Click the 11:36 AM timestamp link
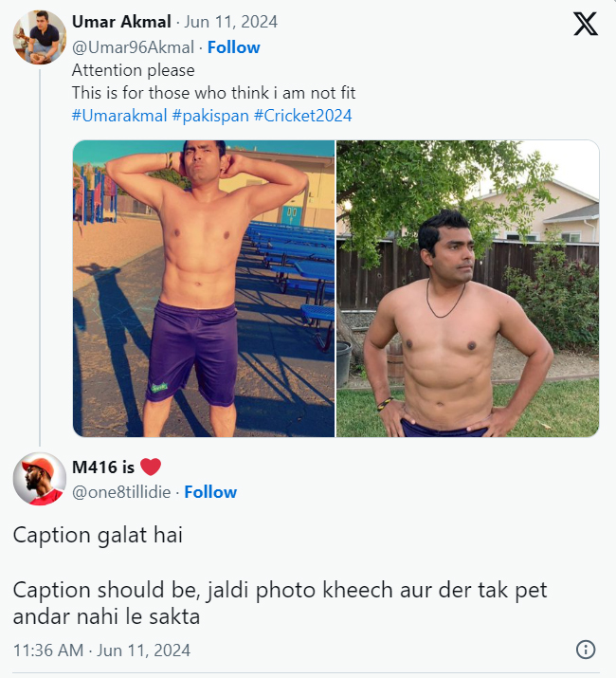This screenshot has width=616, height=678. pyautogui.click(x=101, y=651)
